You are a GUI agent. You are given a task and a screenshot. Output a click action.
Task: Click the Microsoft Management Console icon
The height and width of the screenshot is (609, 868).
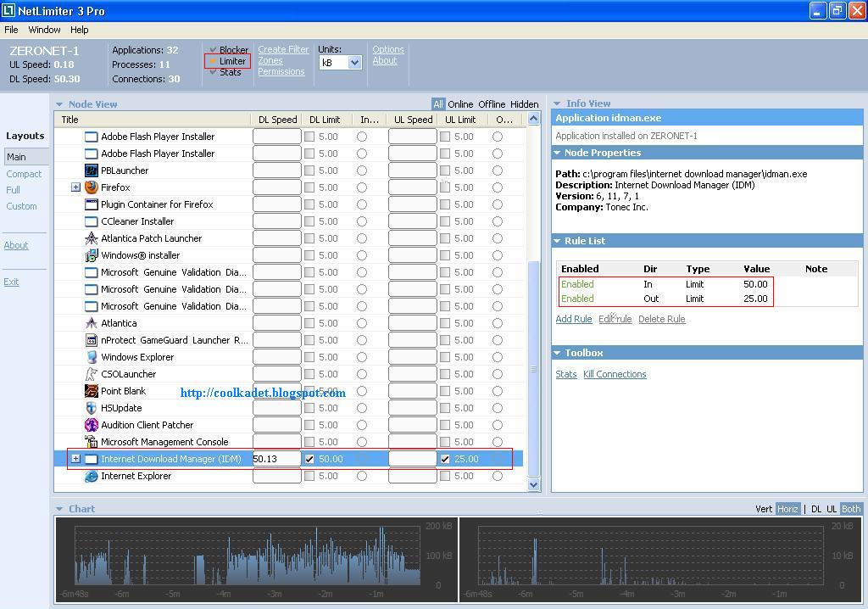click(92, 442)
